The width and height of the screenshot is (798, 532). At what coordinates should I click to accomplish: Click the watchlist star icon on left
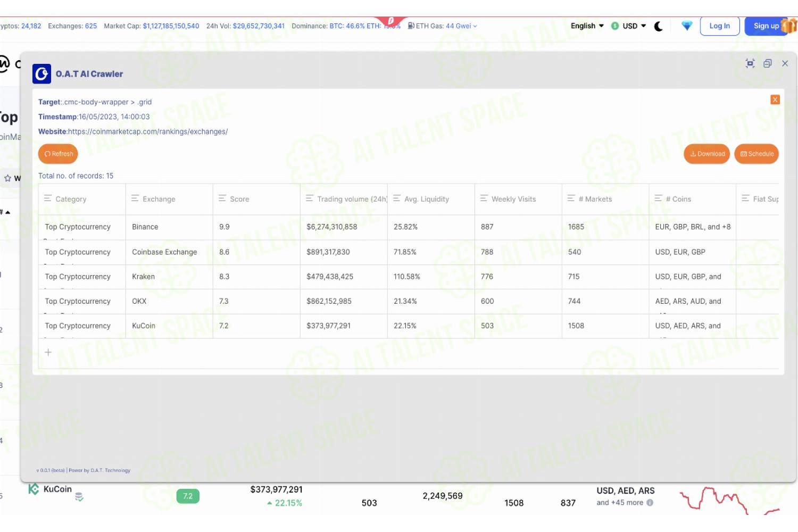pos(8,178)
